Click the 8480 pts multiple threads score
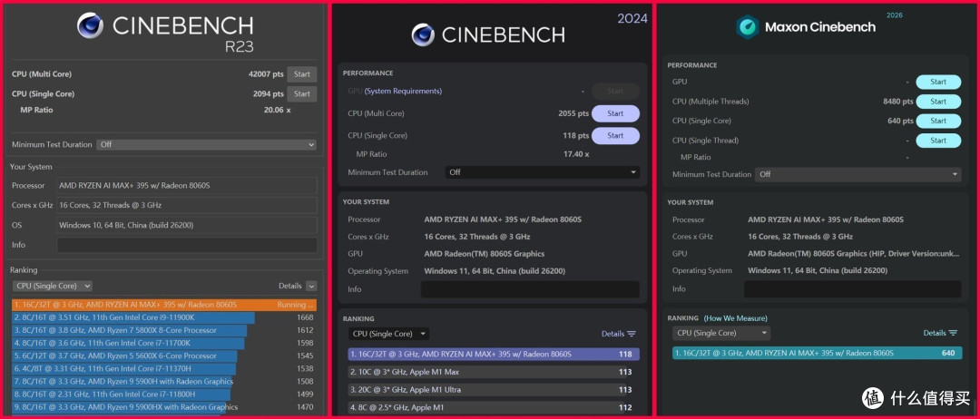Image resolution: width=980 pixels, height=419 pixels. pos(898,102)
